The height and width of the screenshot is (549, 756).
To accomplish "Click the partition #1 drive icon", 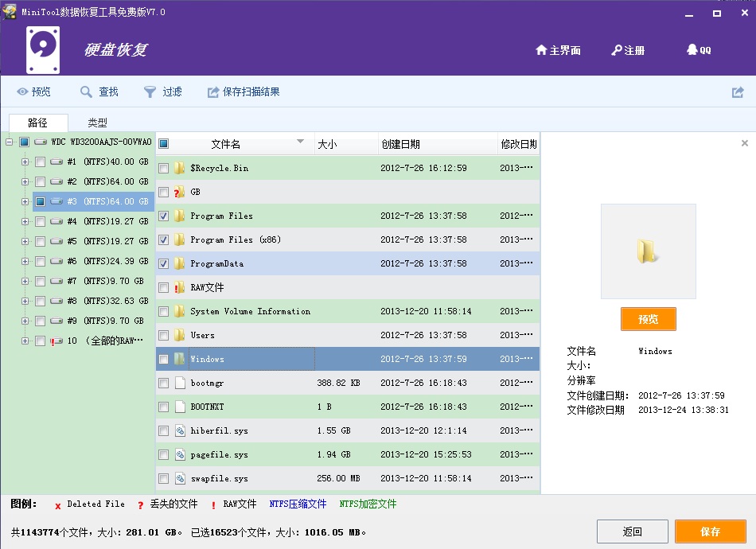I will coord(57,162).
